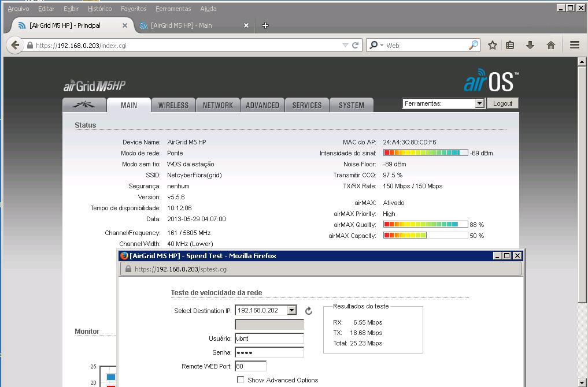The height and width of the screenshot is (387, 588).
Task: Open the Ferramentas menu in menu bar
Action: point(173,9)
